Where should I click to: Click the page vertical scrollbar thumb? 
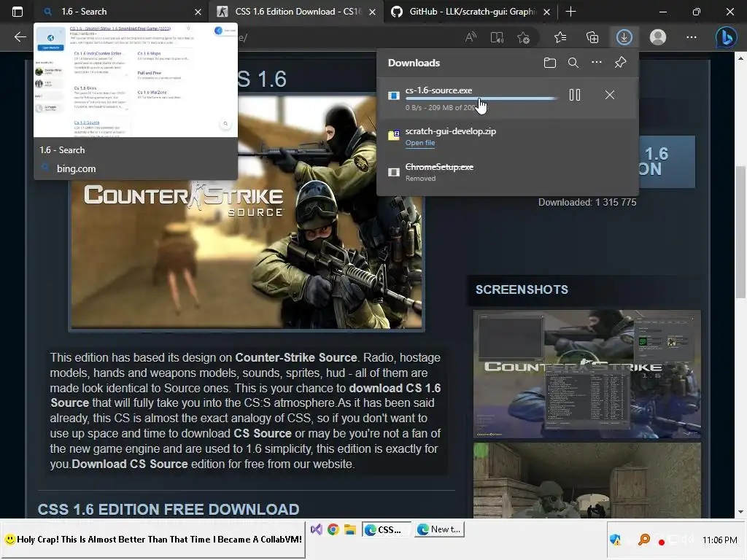740,232
